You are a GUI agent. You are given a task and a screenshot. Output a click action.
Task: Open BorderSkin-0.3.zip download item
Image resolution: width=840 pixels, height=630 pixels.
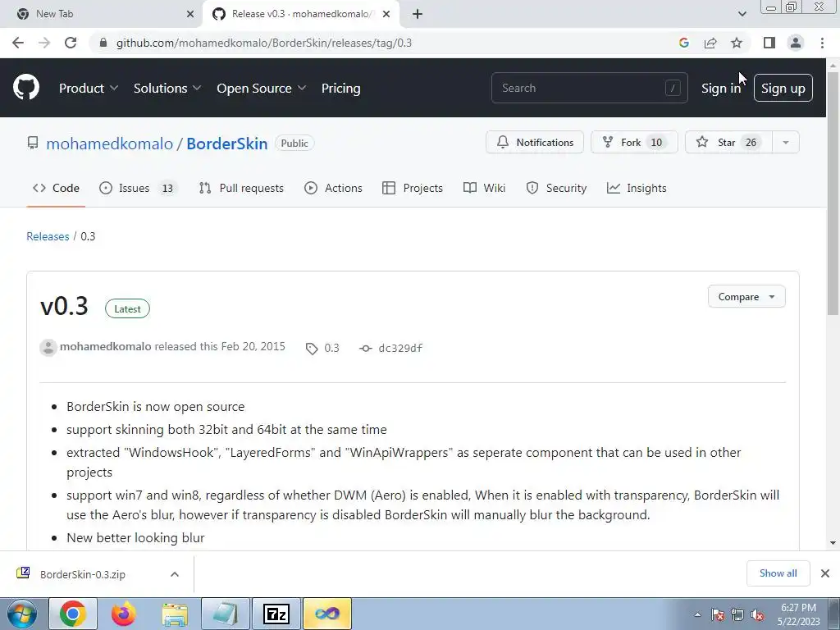pyautogui.click(x=83, y=574)
